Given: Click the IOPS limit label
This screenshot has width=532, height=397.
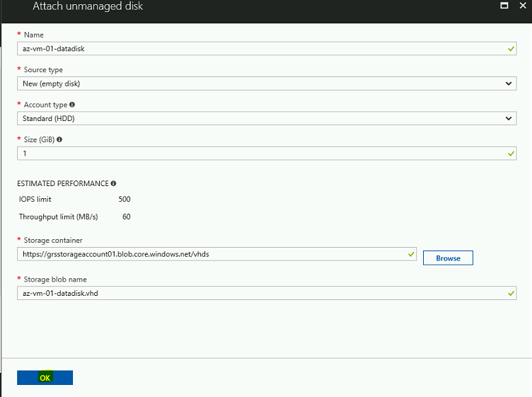Looking at the screenshot, I should (x=35, y=199).
